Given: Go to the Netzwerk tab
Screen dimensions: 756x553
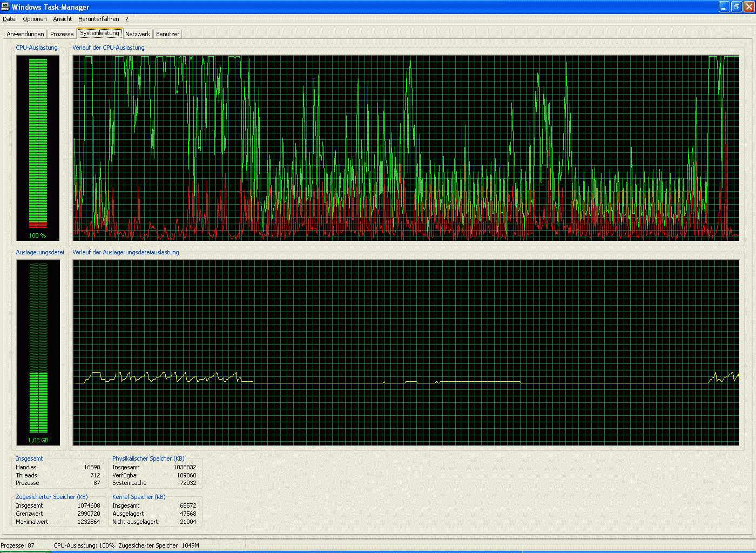Looking at the screenshot, I should [x=138, y=34].
